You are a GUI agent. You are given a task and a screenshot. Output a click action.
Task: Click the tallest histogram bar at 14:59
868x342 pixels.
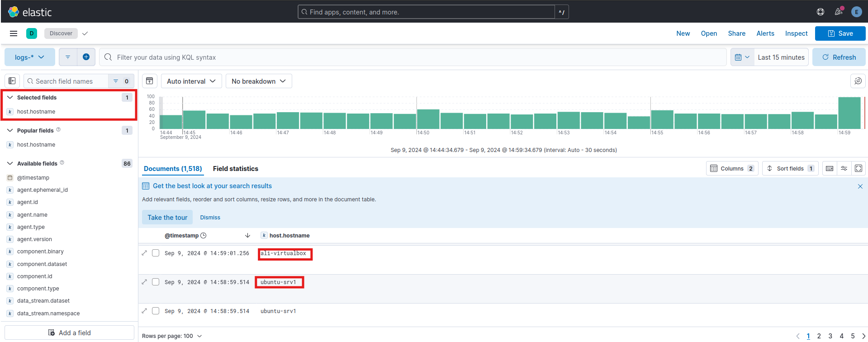849,113
